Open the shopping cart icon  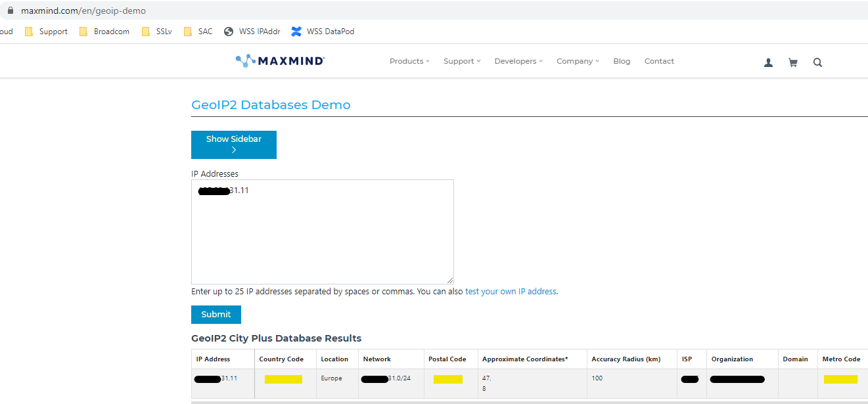793,62
